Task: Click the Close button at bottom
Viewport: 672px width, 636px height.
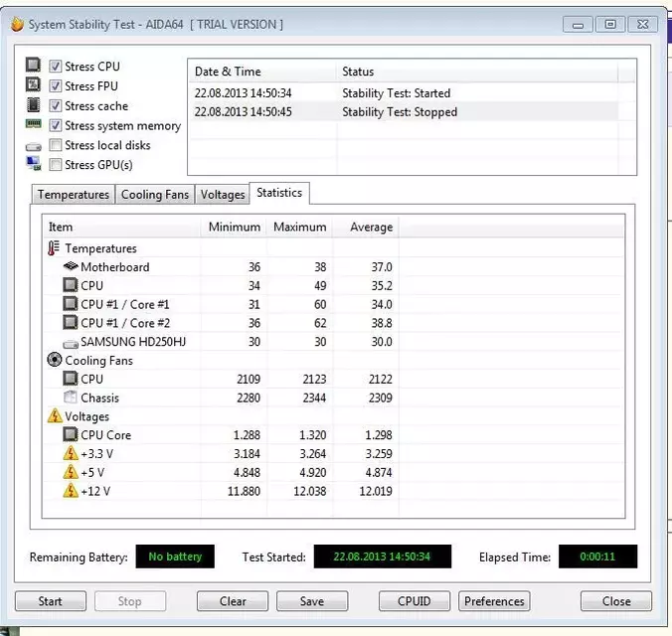Action: (x=616, y=601)
